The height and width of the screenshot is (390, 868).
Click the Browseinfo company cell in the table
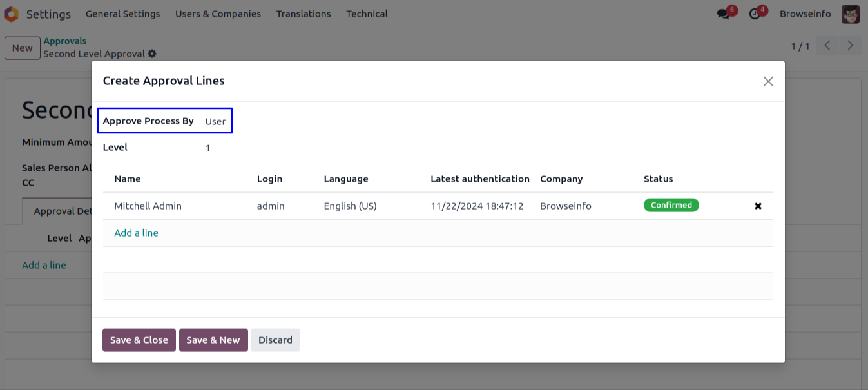[x=566, y=206]
